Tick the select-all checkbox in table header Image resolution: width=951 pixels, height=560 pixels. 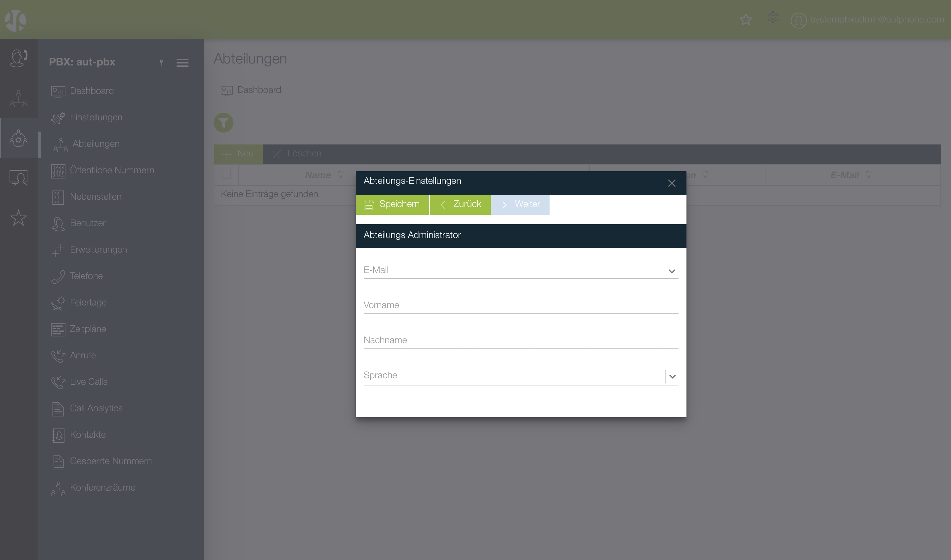pyautogui.click(x=226, y=174)
